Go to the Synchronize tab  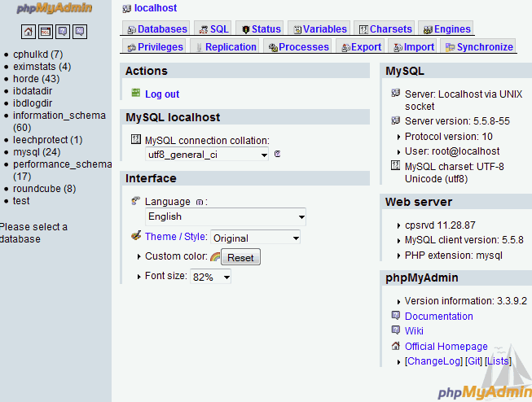[x=479, y=47]
